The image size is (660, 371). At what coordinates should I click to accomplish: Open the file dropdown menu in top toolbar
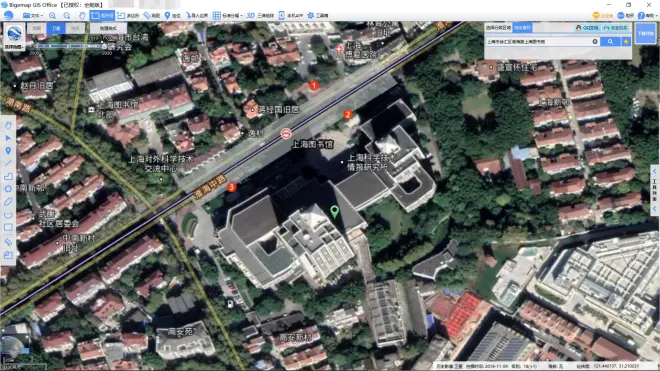[x=33, y=16]
